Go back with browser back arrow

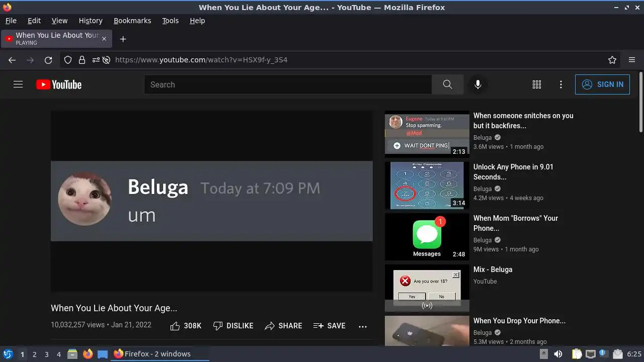12,60
